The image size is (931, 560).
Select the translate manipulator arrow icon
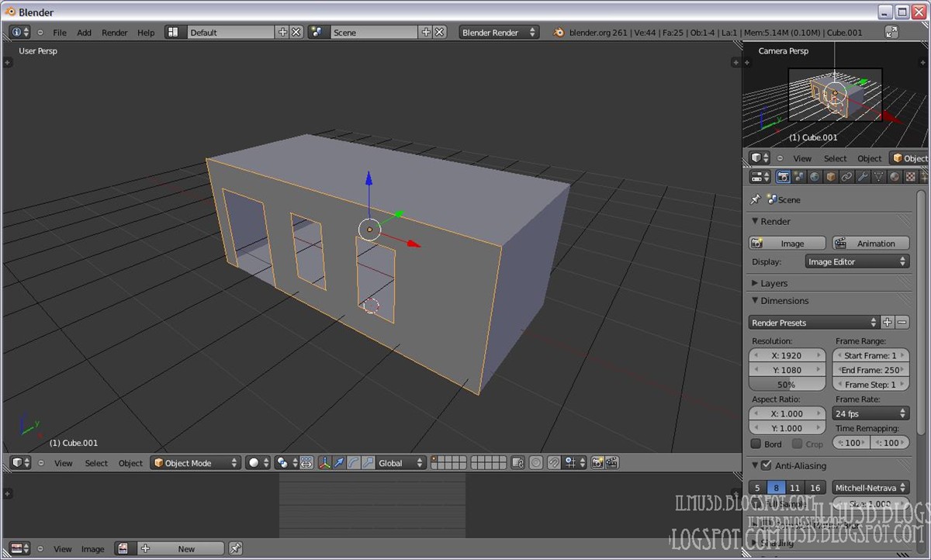339,463
